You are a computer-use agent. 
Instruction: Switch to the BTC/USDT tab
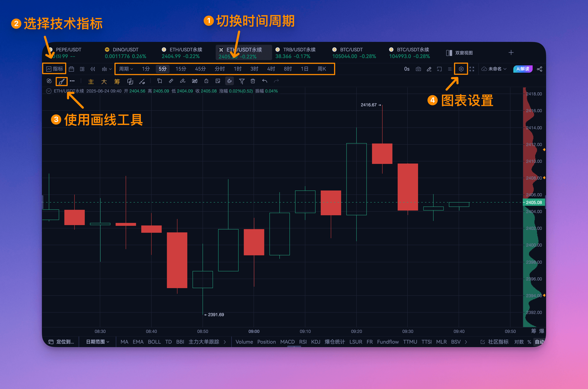point(354,53)
